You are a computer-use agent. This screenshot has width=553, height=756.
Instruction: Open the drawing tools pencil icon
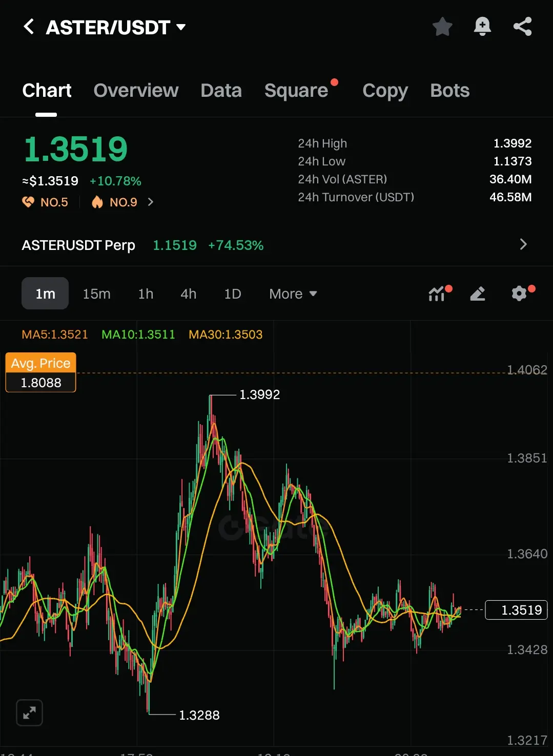click(x=478, y=294)
